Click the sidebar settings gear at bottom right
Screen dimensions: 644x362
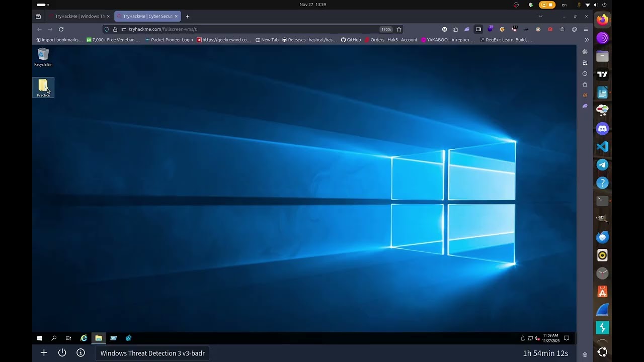(585, 354)
